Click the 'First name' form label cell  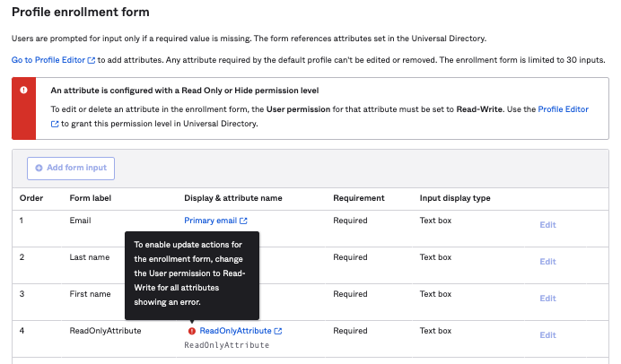tap(91, 294)
